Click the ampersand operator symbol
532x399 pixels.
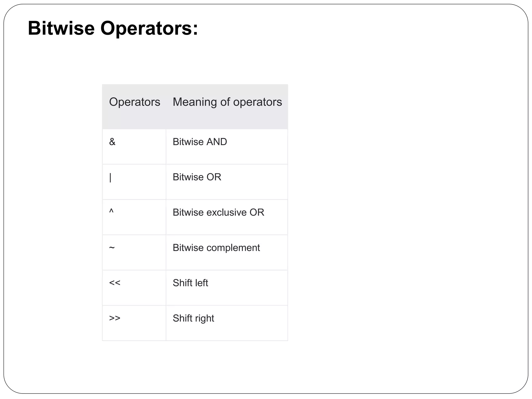tap(112, 142)
